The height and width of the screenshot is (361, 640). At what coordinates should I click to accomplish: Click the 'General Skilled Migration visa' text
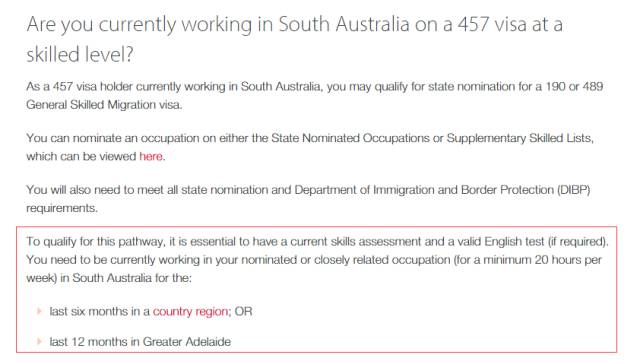(x=104, y=105)
